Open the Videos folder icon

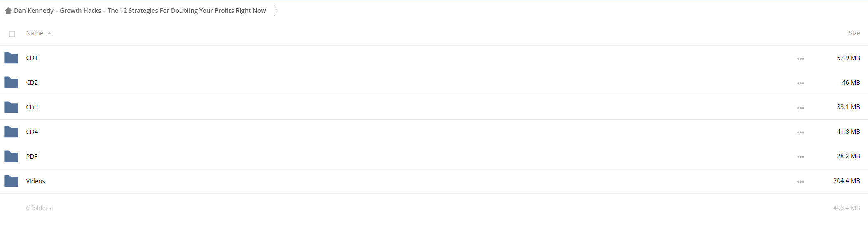(11, 181)
